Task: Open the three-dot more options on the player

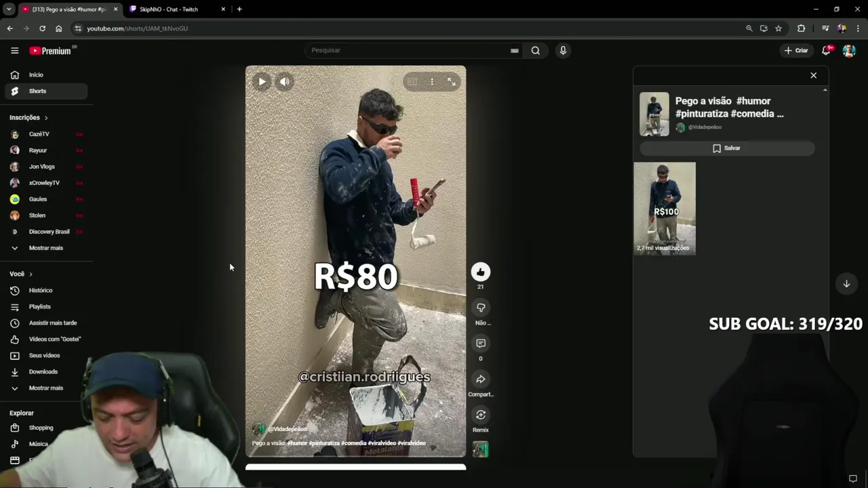Action: [432, 81]
